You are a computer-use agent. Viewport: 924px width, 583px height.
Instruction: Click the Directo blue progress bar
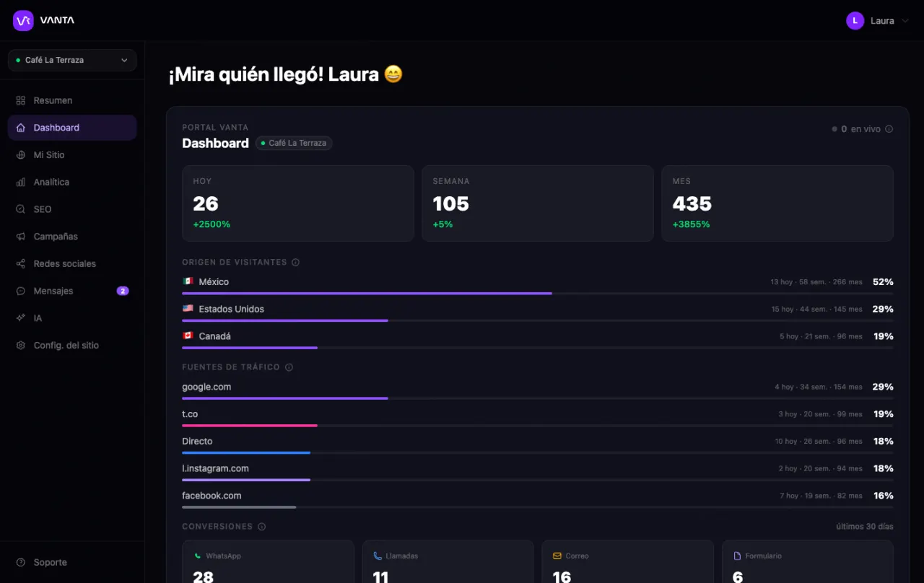coord(246,452)
